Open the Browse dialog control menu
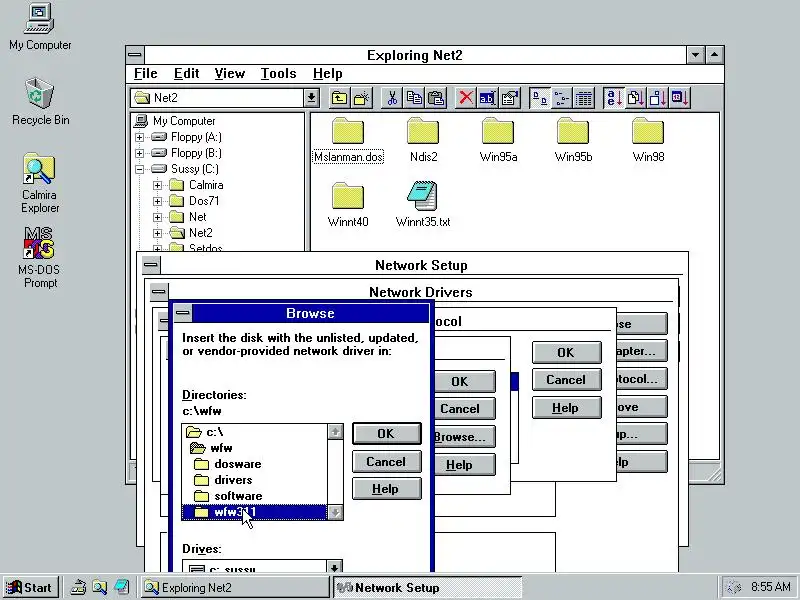The image size is (800, 600). (183, 313)
